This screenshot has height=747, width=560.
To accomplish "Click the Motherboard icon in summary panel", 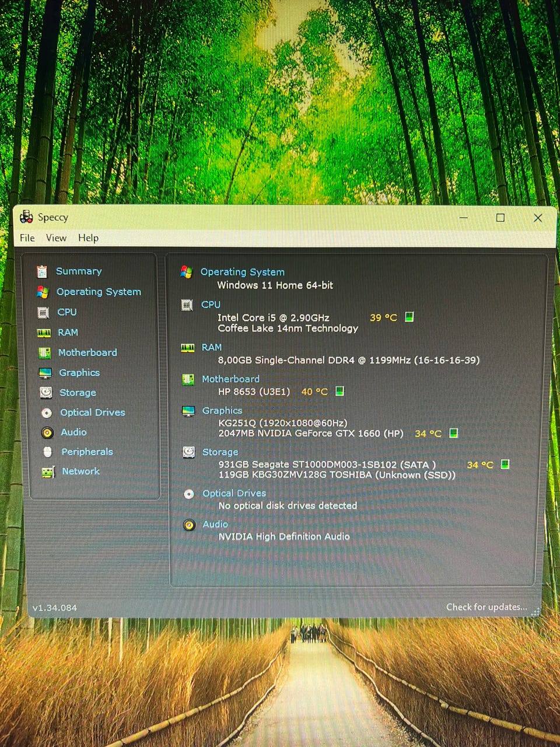I will tap(188, 380).
